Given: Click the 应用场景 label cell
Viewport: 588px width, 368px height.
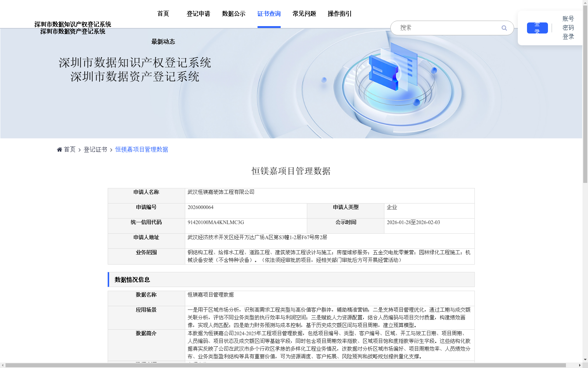Looking at the screenshot, I should click(146, 318).
